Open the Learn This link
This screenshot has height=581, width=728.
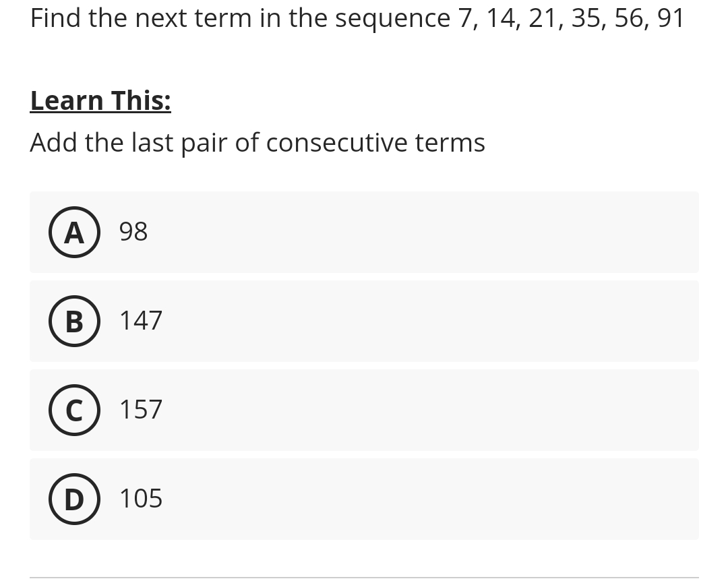tap(100, 100)
